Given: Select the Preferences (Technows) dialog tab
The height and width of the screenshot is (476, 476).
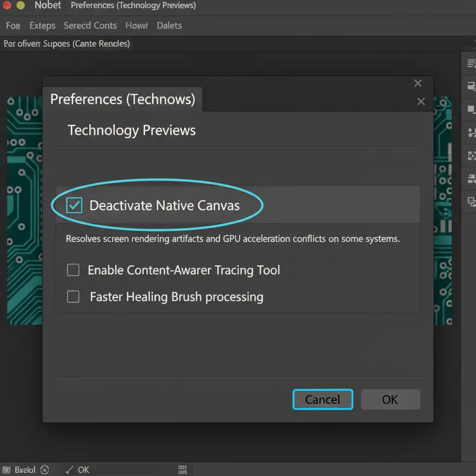Looking at the screenshot, I should [x=123, y=99].
